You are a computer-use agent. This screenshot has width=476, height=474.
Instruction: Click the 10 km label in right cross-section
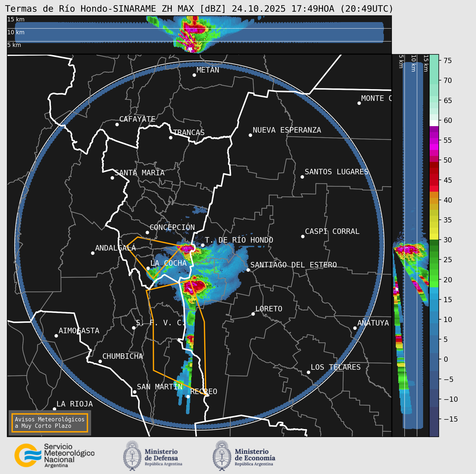413,63
